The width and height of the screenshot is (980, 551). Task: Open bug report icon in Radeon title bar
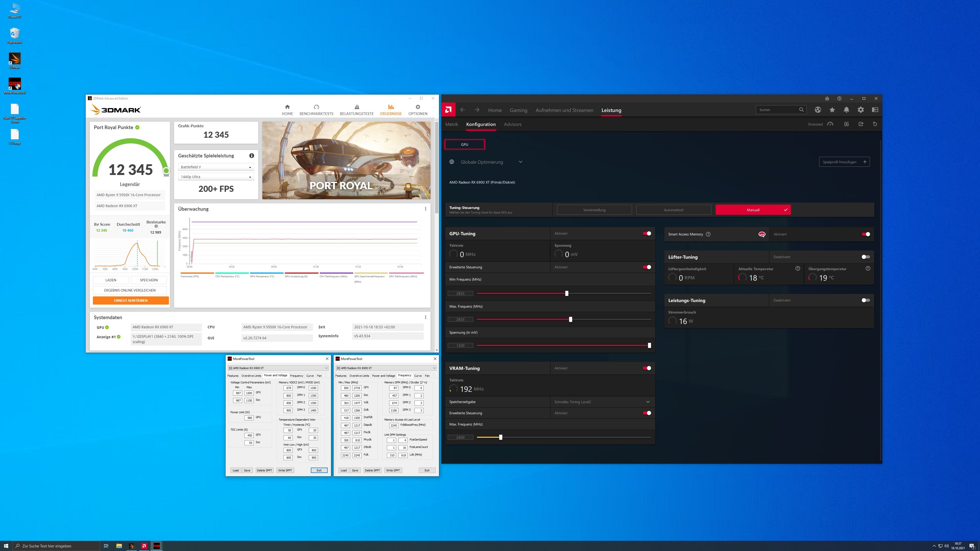(827, 98)
